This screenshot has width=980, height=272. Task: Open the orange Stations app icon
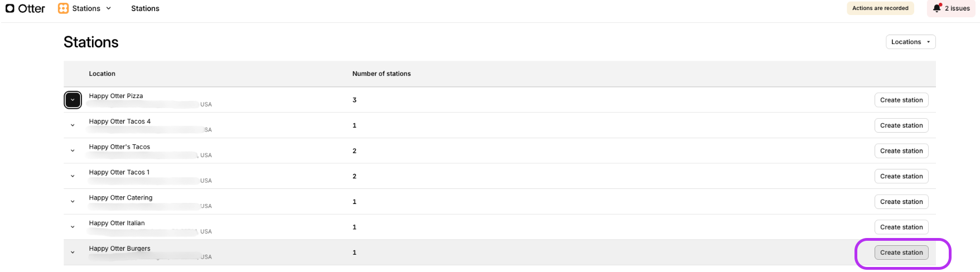point(64,8)
